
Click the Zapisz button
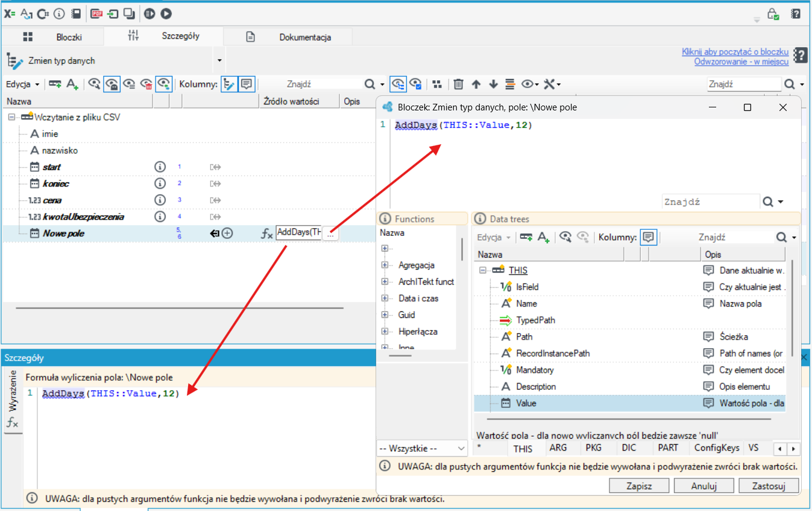pos(639,486)
